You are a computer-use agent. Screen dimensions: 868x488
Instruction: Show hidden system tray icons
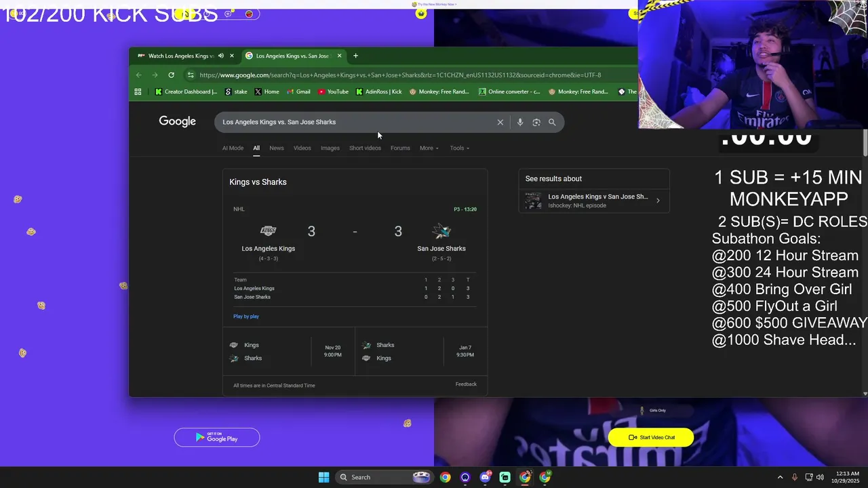pyautogui.click(x=780, y=477)
